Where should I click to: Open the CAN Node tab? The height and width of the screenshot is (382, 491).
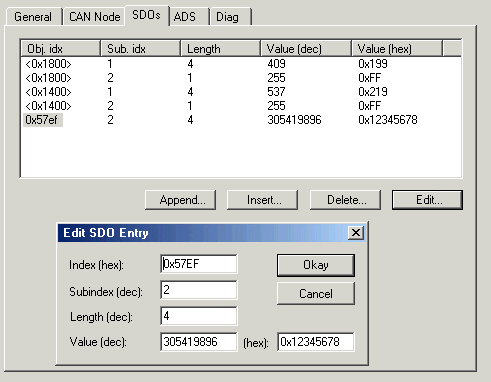pyautogui.click(x=94, y=17)
